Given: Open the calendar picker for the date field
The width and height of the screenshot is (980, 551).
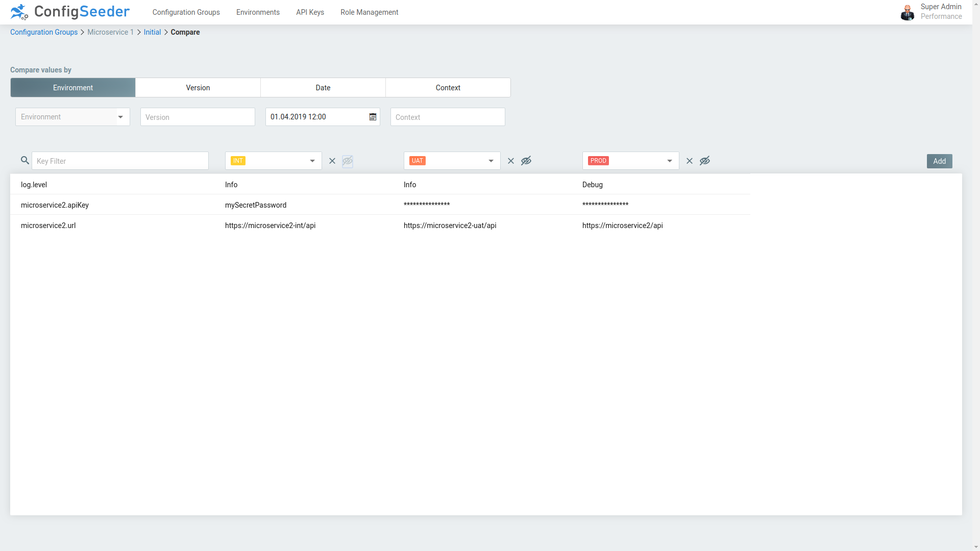Looking at the screenshot, I should pyautogui.click(x=373, y=117).
